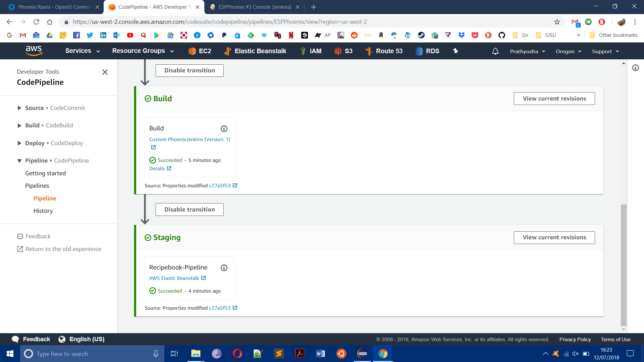Disable transition above Staging stage

(x=190, y=209)
